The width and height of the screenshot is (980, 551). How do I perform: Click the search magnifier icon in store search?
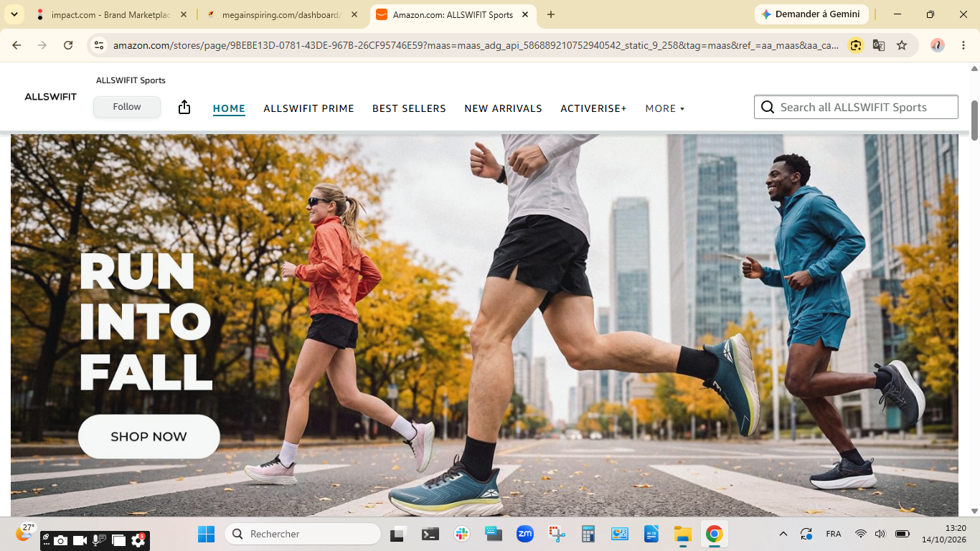click(768, 108)
